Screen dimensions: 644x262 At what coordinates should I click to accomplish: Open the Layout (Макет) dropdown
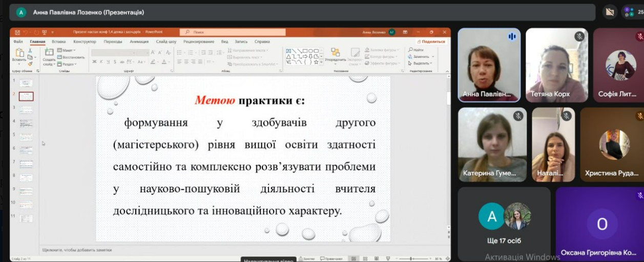point(67,50)
